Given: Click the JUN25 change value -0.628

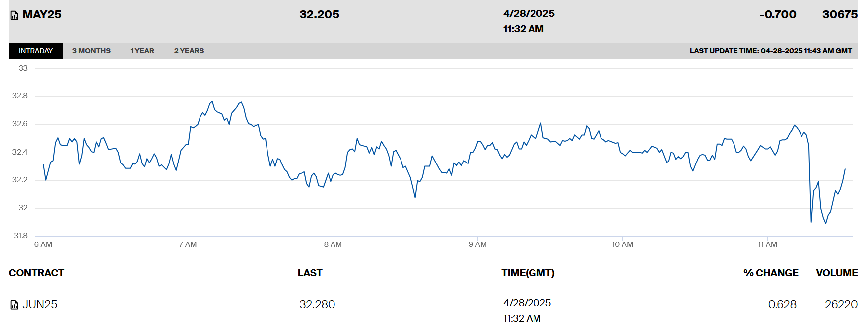Looking at the screenshot, I should (780, 304).
